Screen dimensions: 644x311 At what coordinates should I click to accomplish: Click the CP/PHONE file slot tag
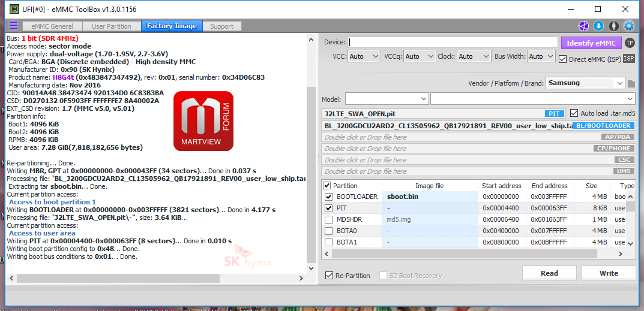click(613, 149)
